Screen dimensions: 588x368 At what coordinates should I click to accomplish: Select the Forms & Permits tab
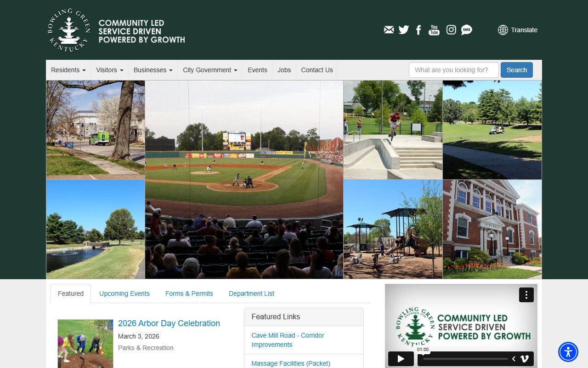(x=189, y=293)
